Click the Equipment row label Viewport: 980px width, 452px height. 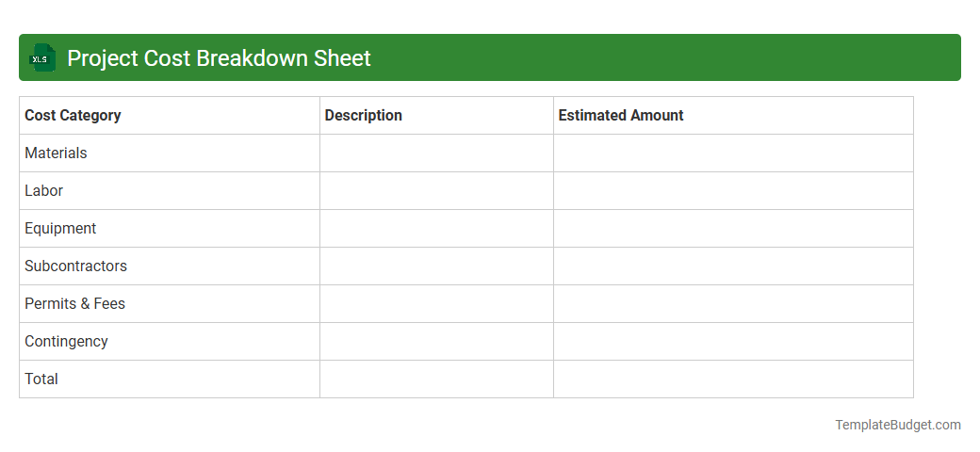(x=60, y=229)
